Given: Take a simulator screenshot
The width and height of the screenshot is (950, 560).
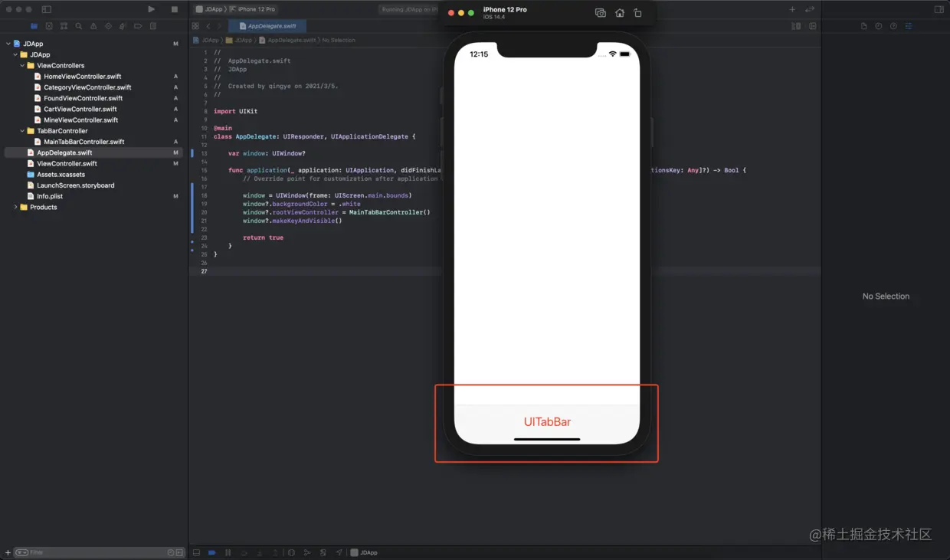Looking at the screenshot, I should tap(601, 13).
